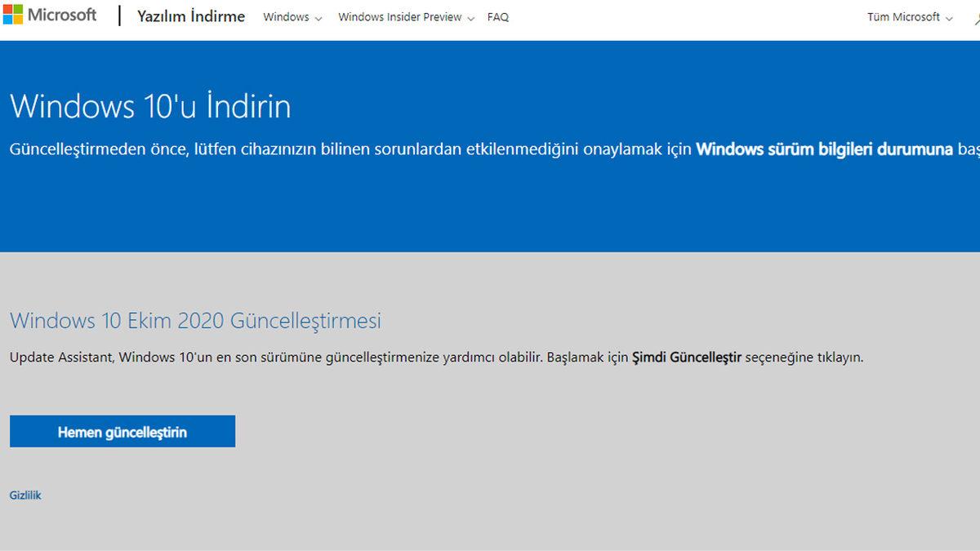Select the Windows menu item

286,16
